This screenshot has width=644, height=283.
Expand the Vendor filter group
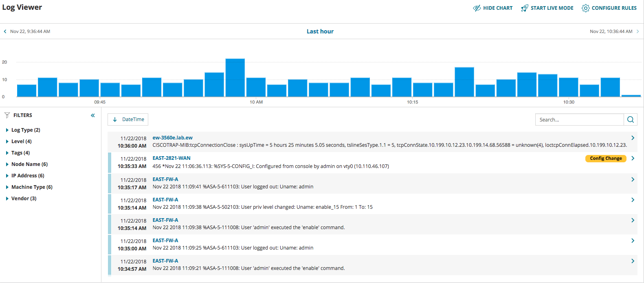point(21,199)
